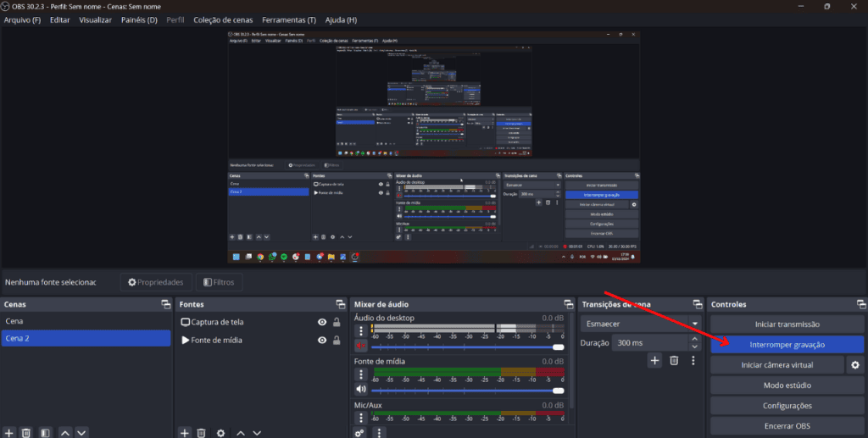Move the source down in Fontes

[257, 432]
